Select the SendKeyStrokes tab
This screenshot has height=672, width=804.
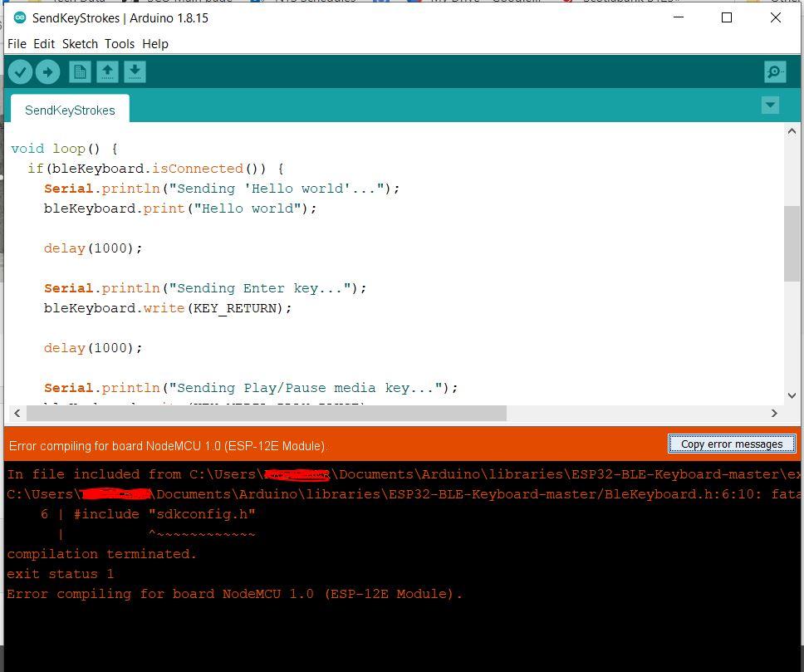coord(70,110)
